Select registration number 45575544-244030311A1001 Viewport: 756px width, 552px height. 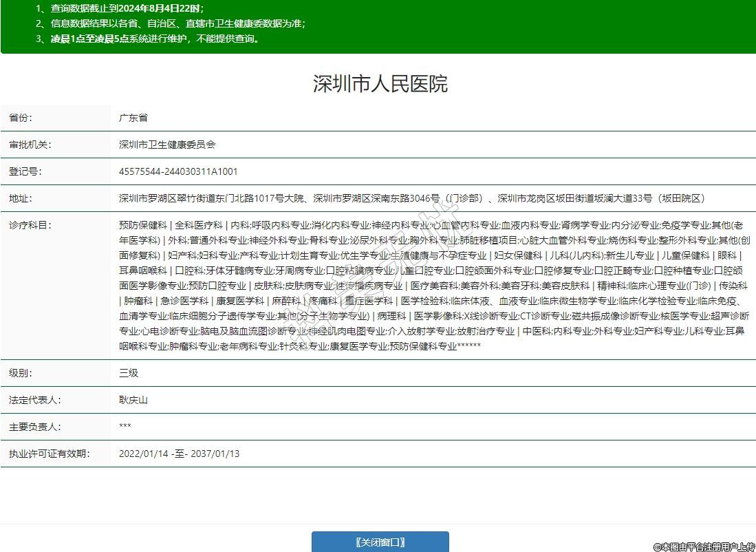click(x=178, y=171)
